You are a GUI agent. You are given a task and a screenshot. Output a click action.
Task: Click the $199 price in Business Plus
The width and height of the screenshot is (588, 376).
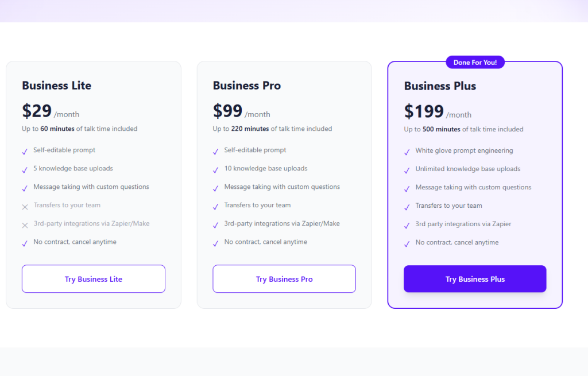(424, 111)
